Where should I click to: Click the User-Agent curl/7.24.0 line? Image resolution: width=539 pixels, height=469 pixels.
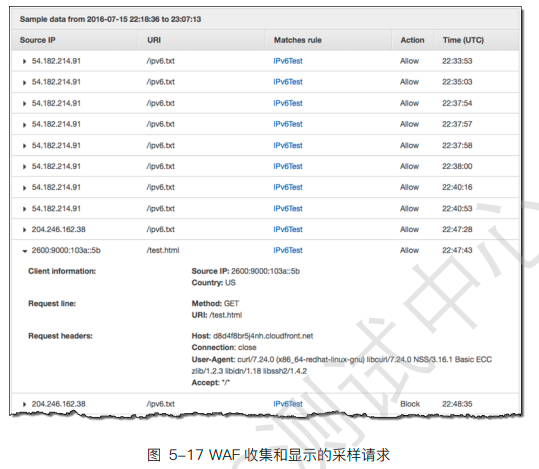pos(342,365)
